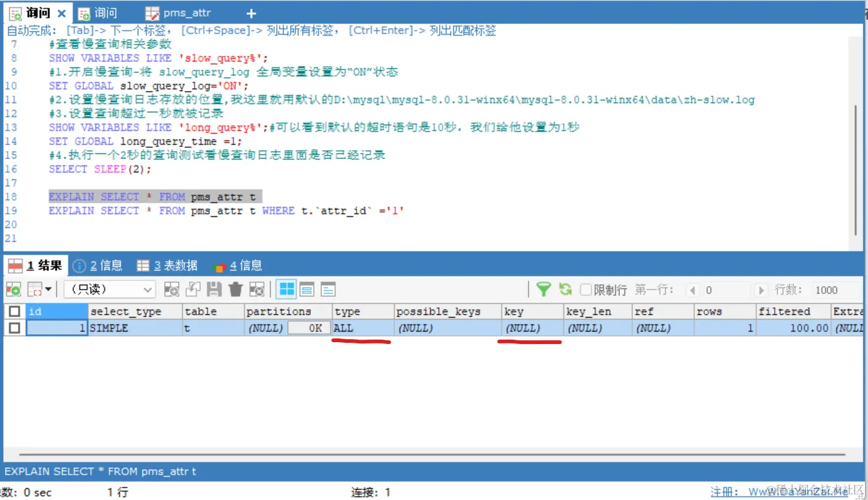Click the possible_keys column header
The height and width of the screenshot is (500, 868).
(447, 311)
